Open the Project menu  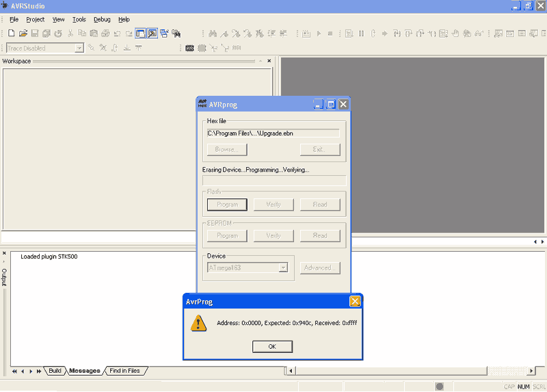(35, 19)
